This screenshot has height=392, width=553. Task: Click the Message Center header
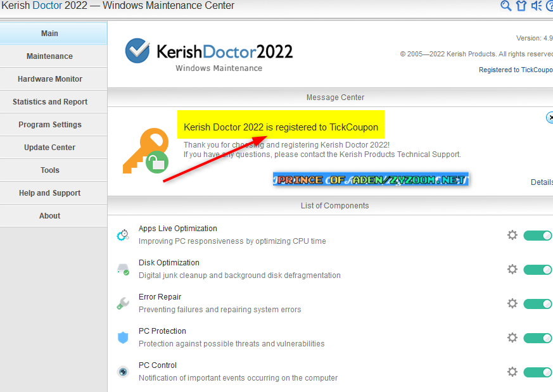coord(335,98)
